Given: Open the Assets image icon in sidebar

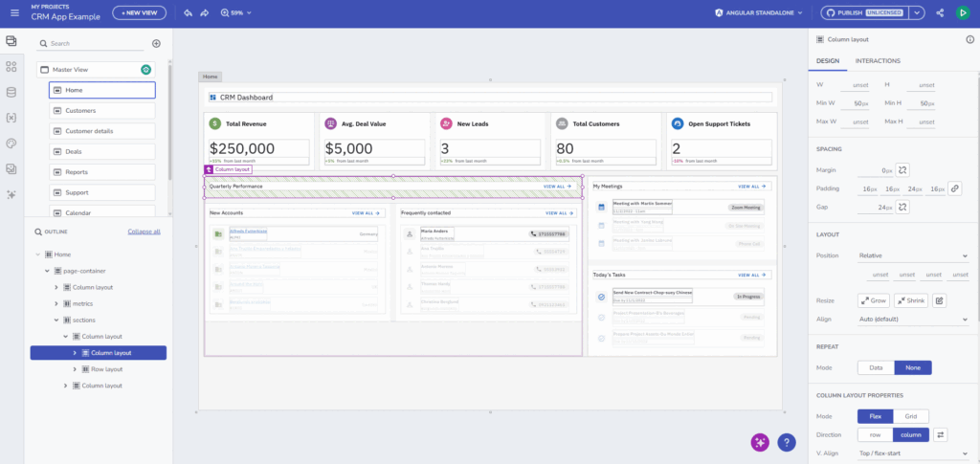Looking at the screenshot, I should [11, 168].
